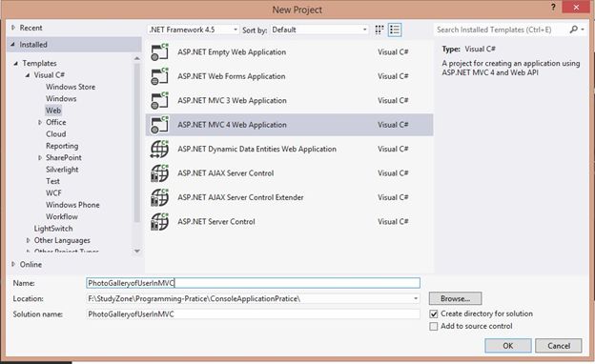
Task: Click the Dynamic Data Entities Web Application icon
Action: point(160,150)
